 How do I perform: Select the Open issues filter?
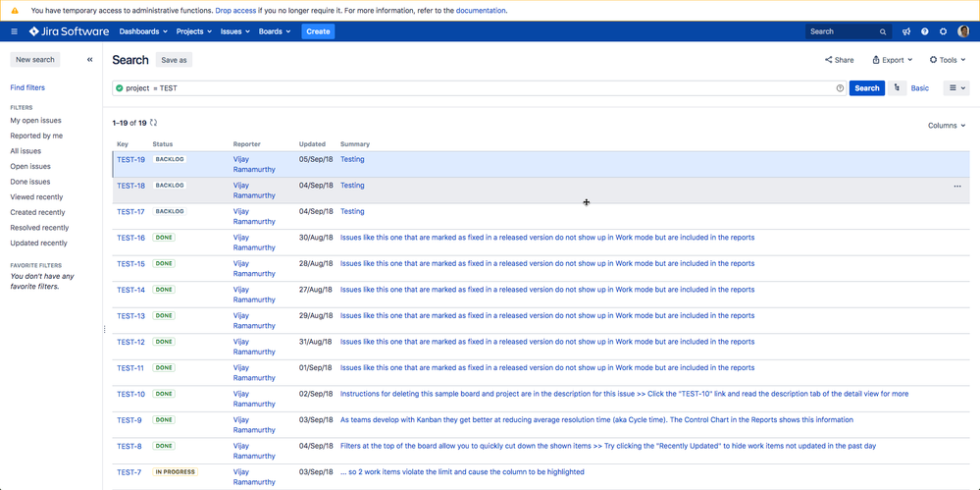pyautogui.click(x=30, y=167)
